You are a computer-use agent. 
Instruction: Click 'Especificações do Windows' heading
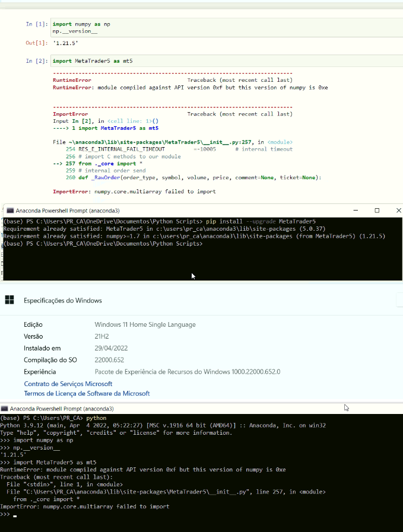coord(62,301)
